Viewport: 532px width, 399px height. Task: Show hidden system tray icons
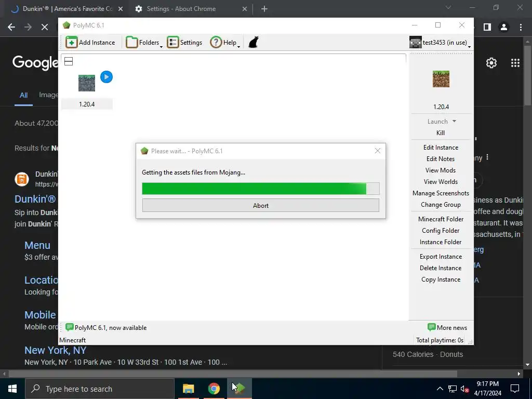point(440,389)
